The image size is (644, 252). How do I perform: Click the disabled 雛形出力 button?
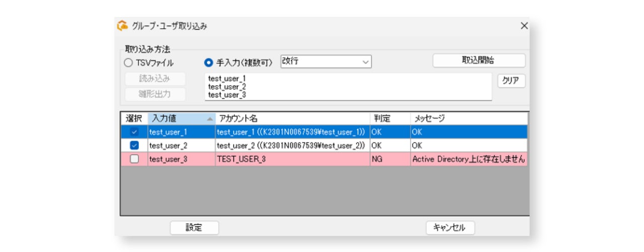point(155,94)
